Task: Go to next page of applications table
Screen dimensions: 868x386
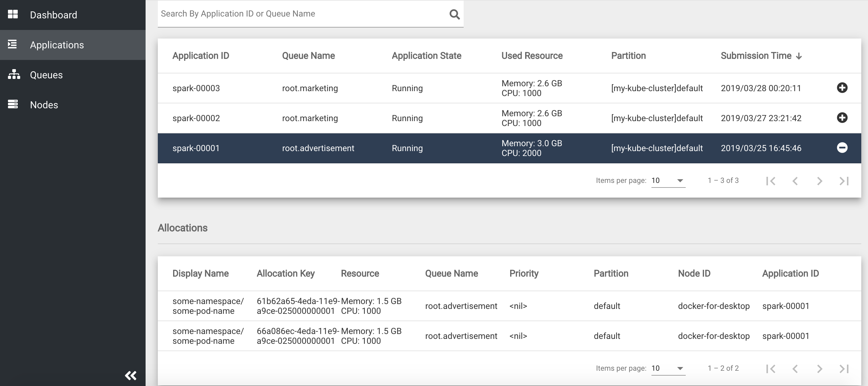Action: coord(819,181)
